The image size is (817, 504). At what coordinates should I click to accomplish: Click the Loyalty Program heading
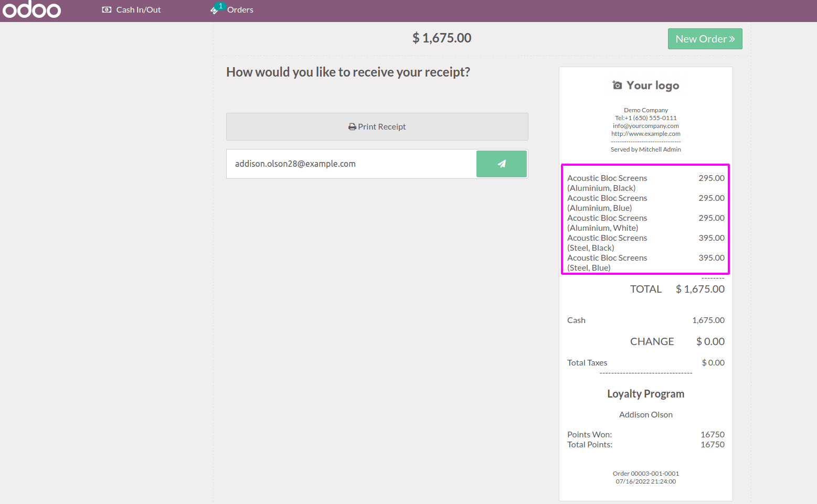point(645,394)
